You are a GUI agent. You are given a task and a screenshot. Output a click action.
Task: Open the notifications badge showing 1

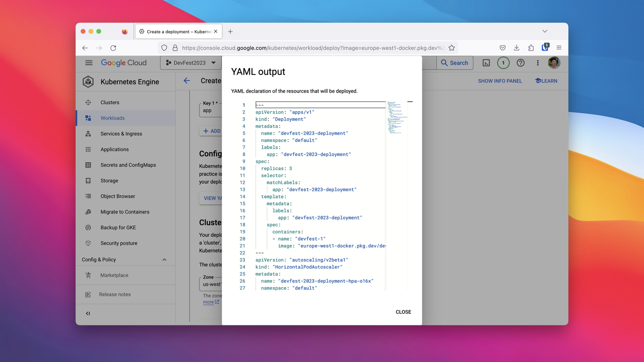click(503, 63)
